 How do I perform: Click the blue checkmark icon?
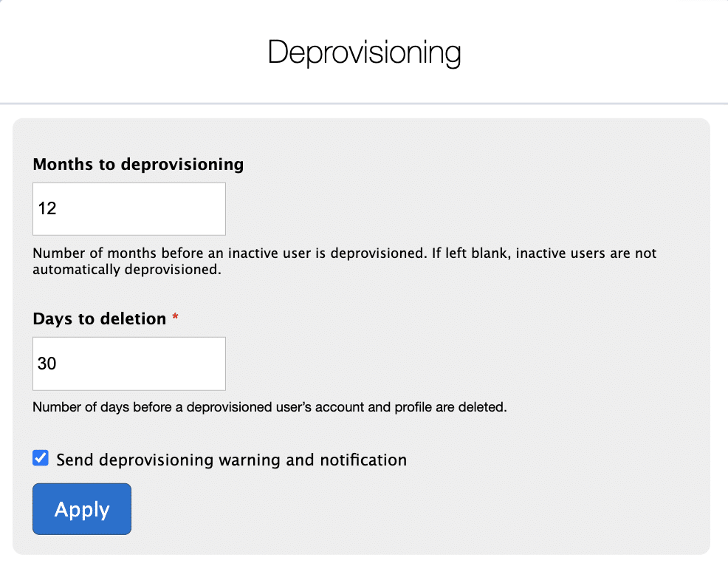point(41,459)
